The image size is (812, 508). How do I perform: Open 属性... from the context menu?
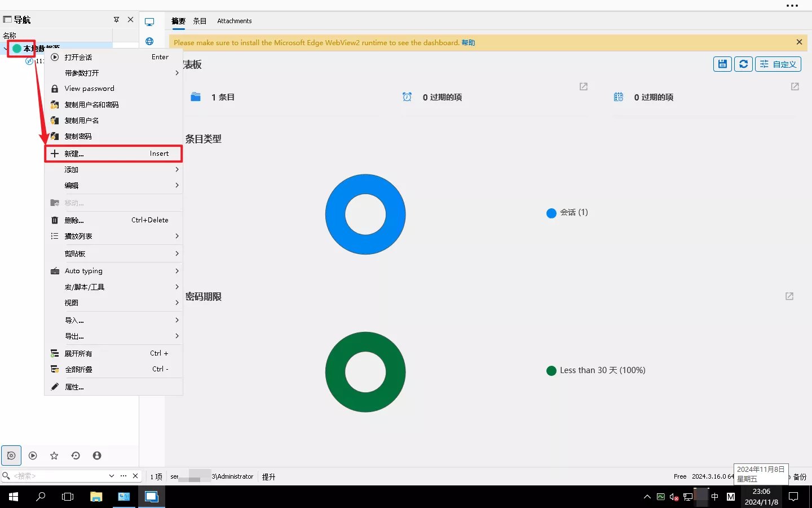[x=113, y=387]
